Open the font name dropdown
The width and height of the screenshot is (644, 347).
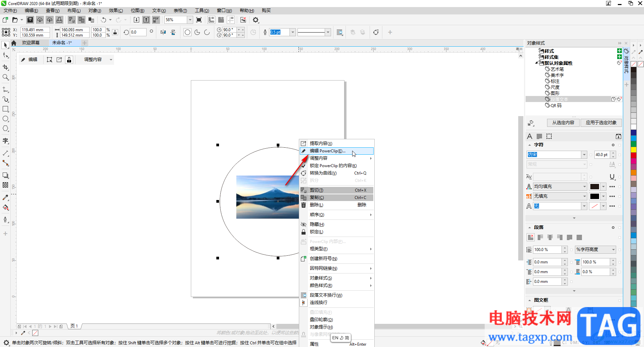pos(584,155)
